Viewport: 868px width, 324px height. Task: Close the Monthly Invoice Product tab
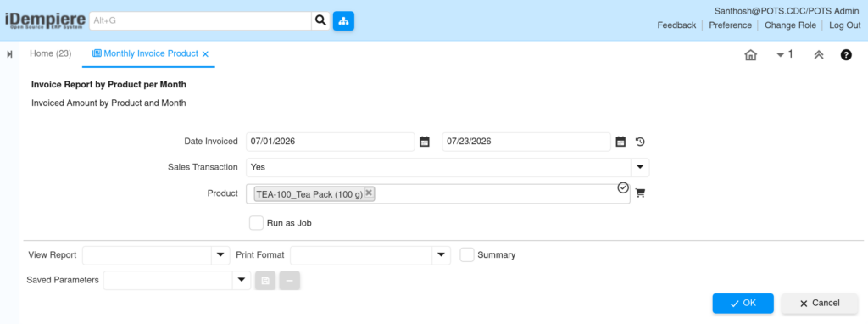pos(205,54)
